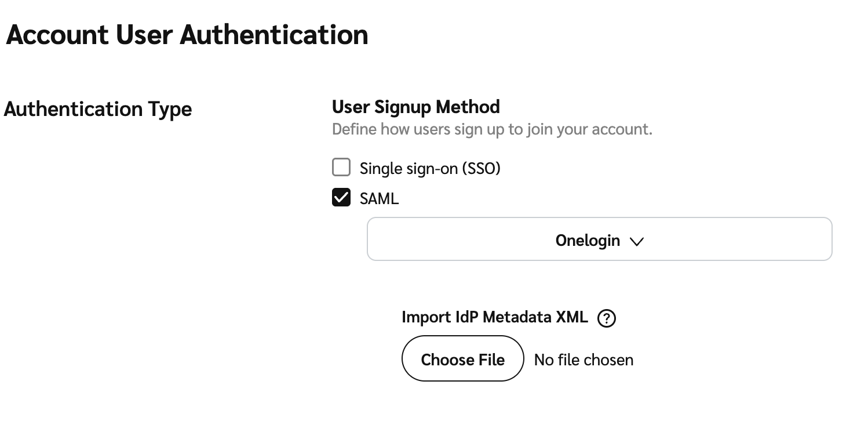Click the word "Account" in the page title

coord(57,35)
